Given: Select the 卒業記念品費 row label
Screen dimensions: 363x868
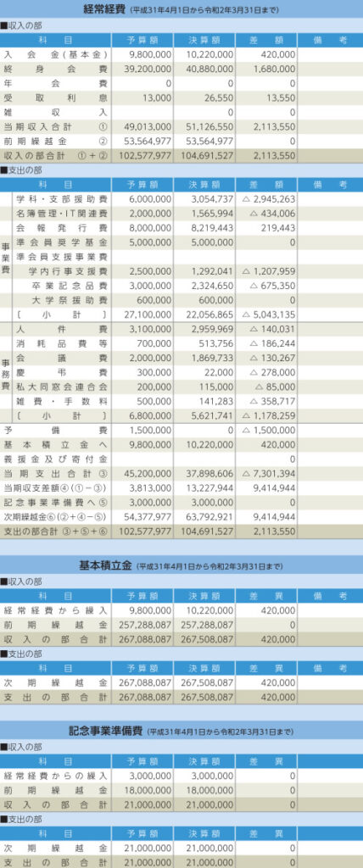Looking at the screenshot, I should [70, 286].
